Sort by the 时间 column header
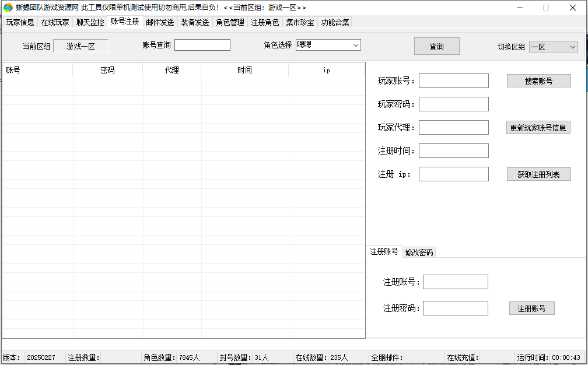The image size is (588, 365). click(x=244, y=70)
